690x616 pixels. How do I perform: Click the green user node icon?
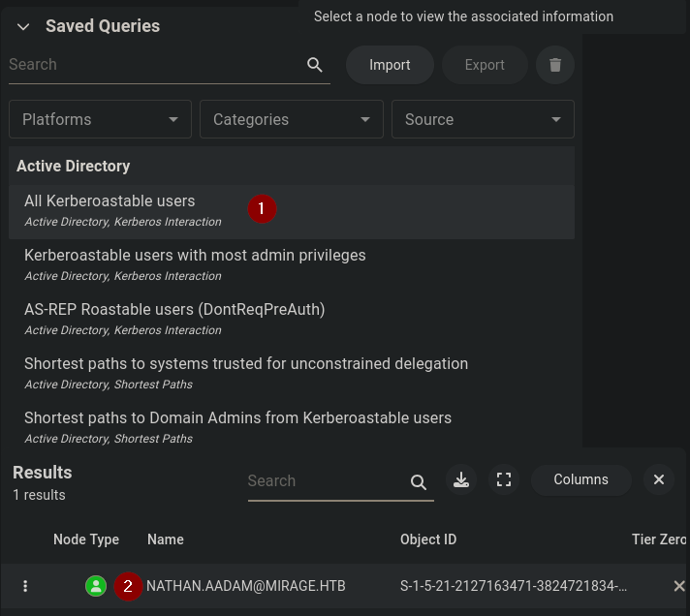[95, 586]
